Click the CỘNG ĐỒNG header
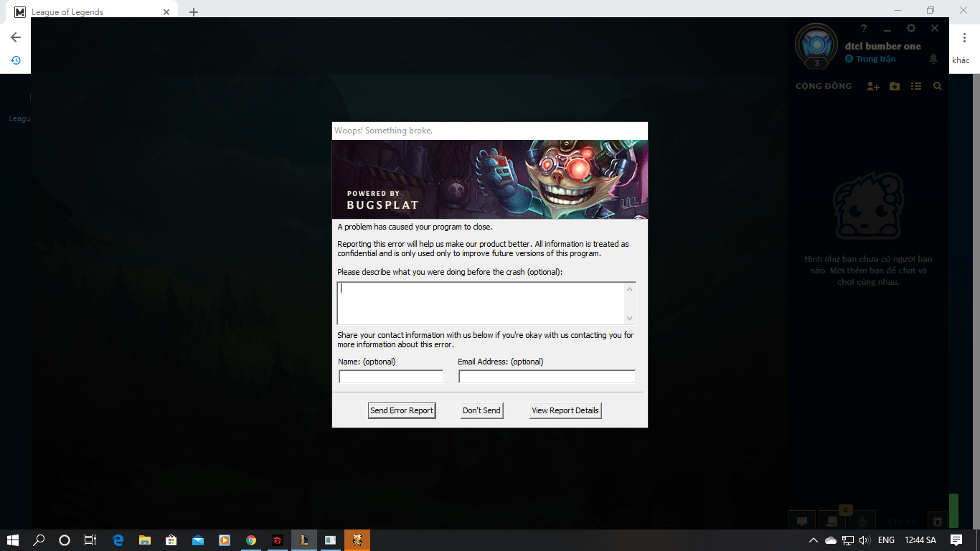The image size is (980, 551). [824, 86]
